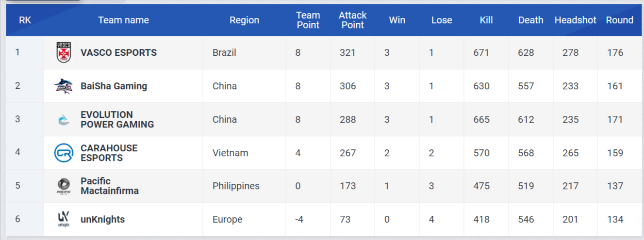Open the VASCO ESPORTS team name
Viewport: 644px width, 240px height.
click(118, 53)
